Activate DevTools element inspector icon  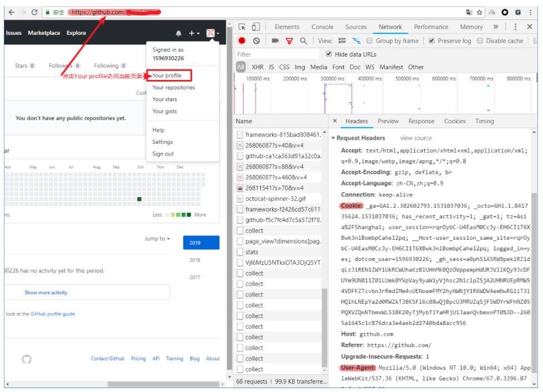[242, 27]
